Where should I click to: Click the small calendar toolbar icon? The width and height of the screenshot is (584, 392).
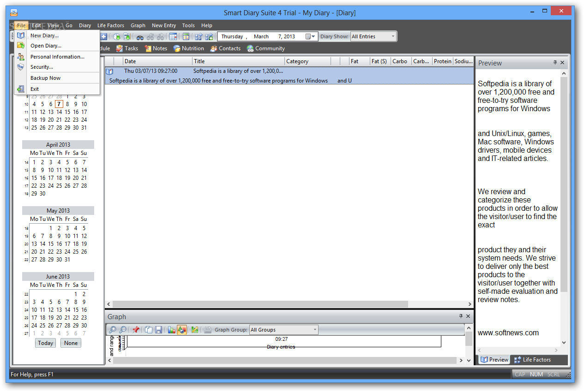[186, 36]
